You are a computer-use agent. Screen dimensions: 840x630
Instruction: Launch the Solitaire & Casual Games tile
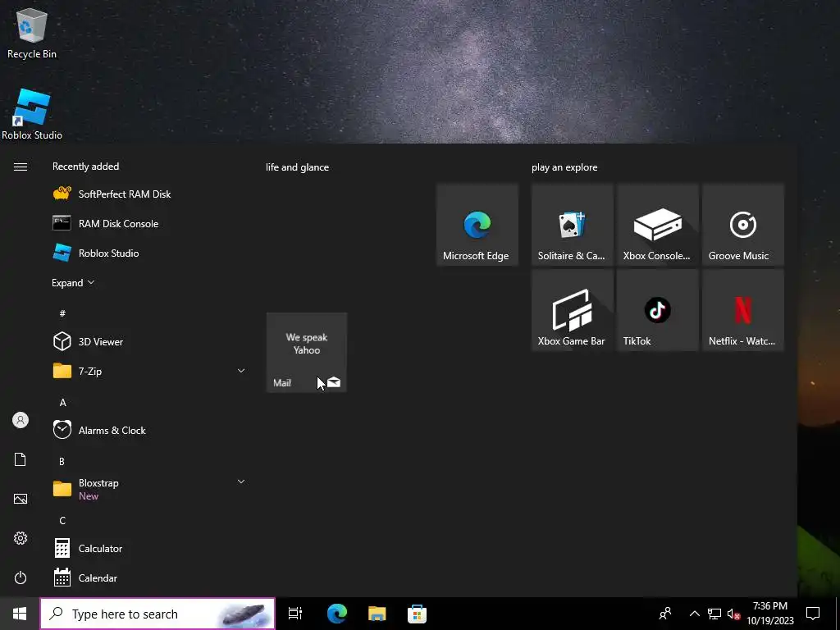click(572, 224)
